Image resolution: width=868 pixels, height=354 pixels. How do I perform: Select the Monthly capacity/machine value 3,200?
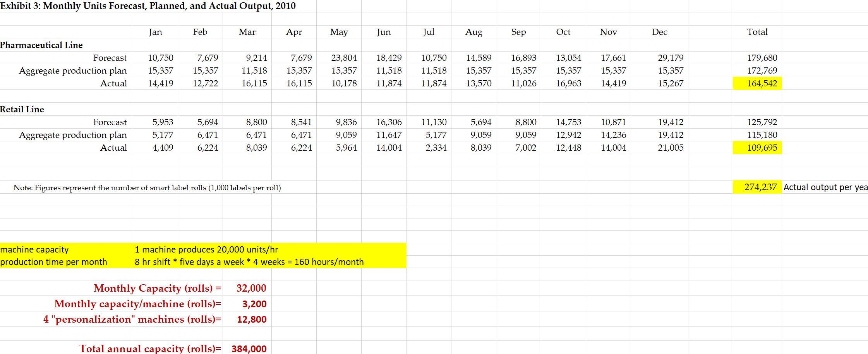[254, 304]
